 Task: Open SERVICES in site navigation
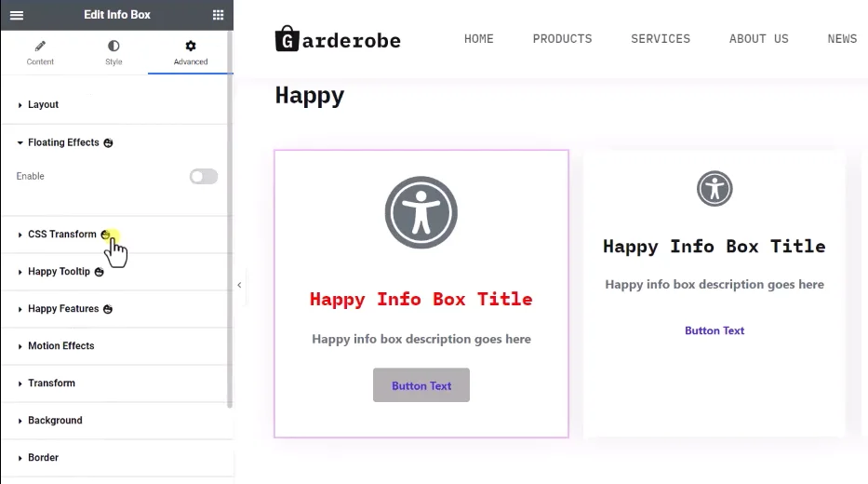pyautogui.click(x=661, y=39)
